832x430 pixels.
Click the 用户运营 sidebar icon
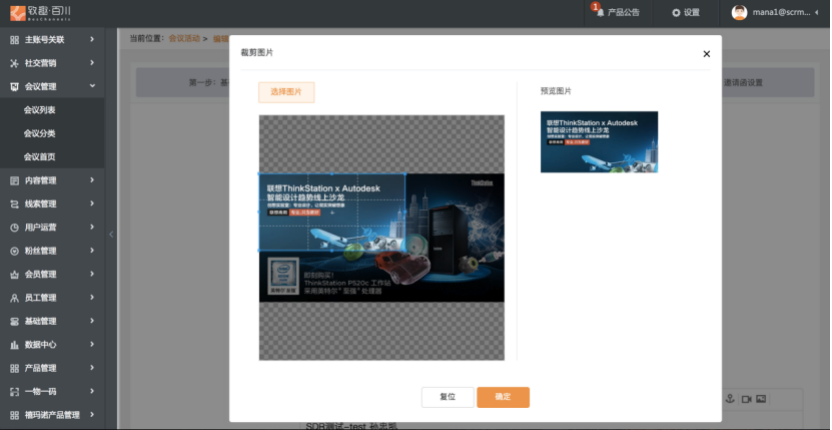(x=14, y=227)
